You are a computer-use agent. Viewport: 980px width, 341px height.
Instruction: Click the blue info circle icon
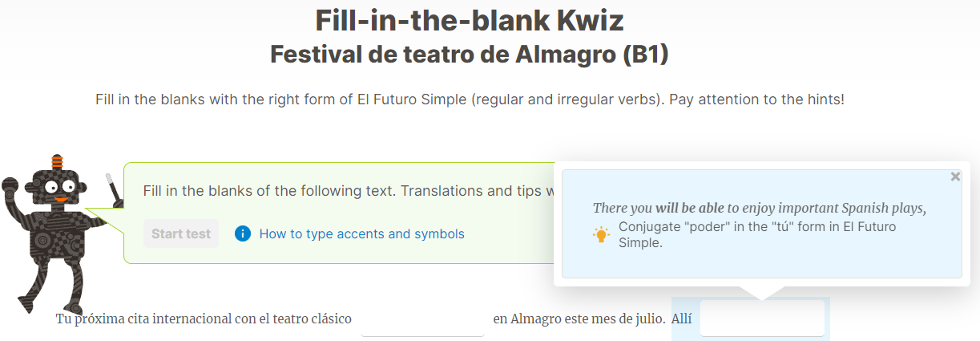pos(243,233)
